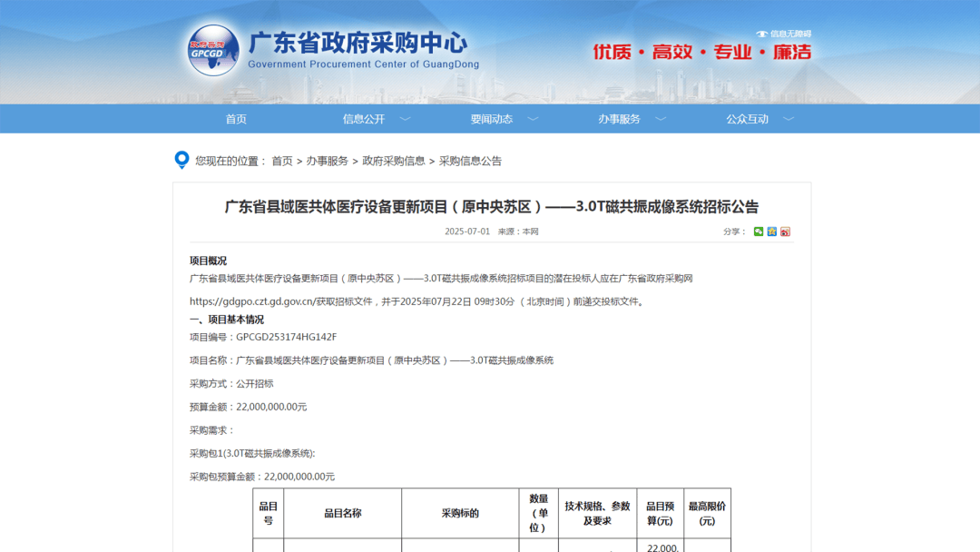980x552 pixels.
Task: Open the 公众互动 navigation menu item
Action: click(747, 119)
